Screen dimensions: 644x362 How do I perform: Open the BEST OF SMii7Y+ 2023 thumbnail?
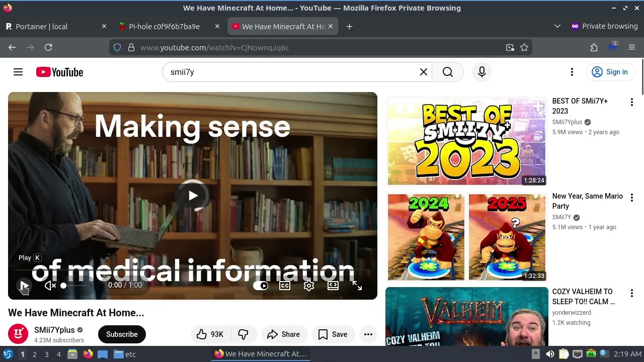[x=466, y=141]
